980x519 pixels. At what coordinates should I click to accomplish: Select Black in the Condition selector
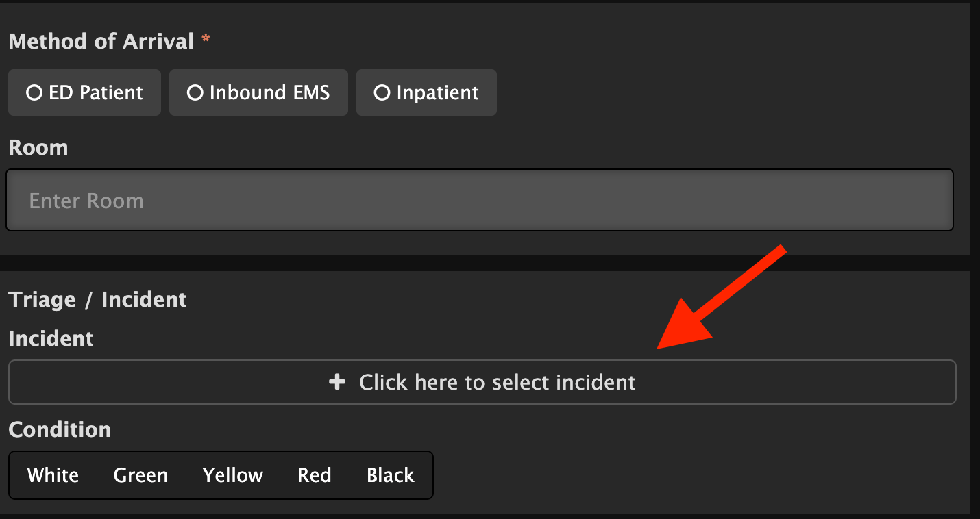391,475
